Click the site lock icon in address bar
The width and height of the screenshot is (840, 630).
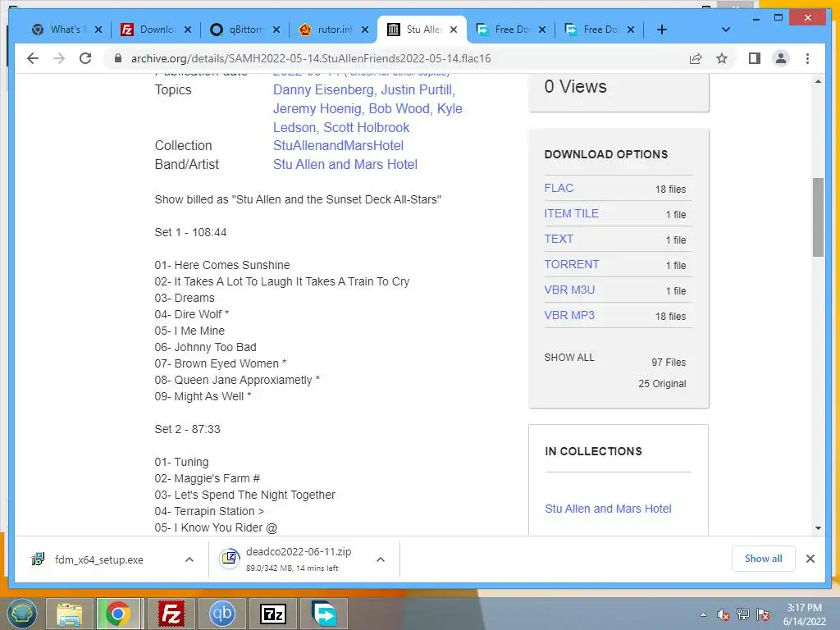pyautogui.click(x=118, y=58)
